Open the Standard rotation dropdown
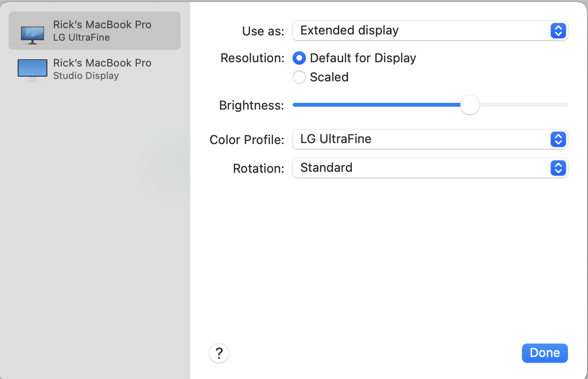 430,168
